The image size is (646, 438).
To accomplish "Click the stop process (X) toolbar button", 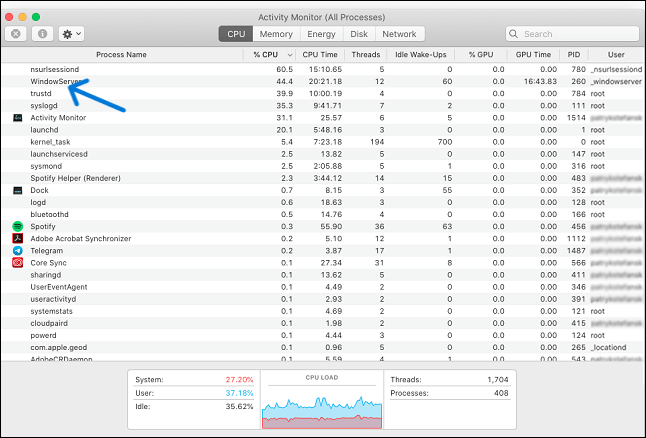I will [17, 34].
